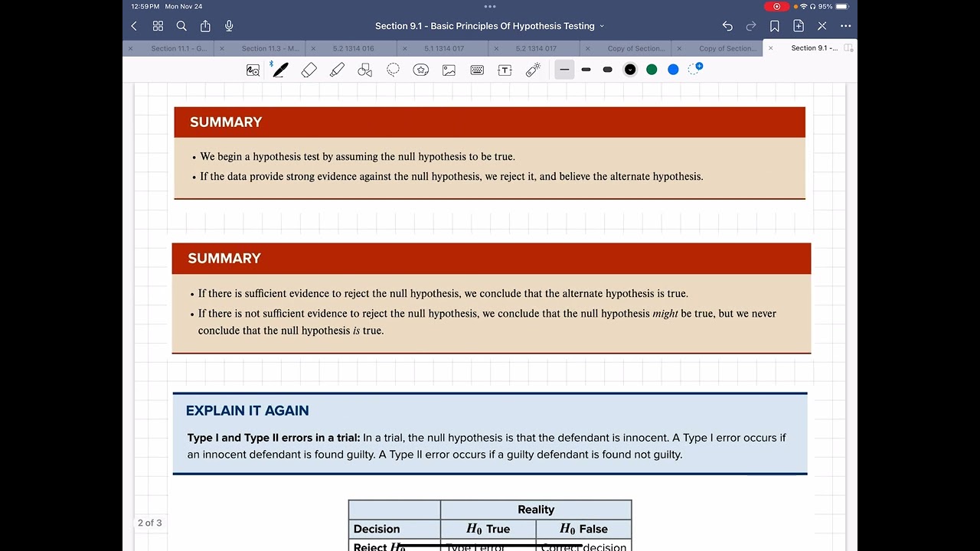Tap the X icon beside add-page
The image size is (980, 551).
(x=822, y=26)
